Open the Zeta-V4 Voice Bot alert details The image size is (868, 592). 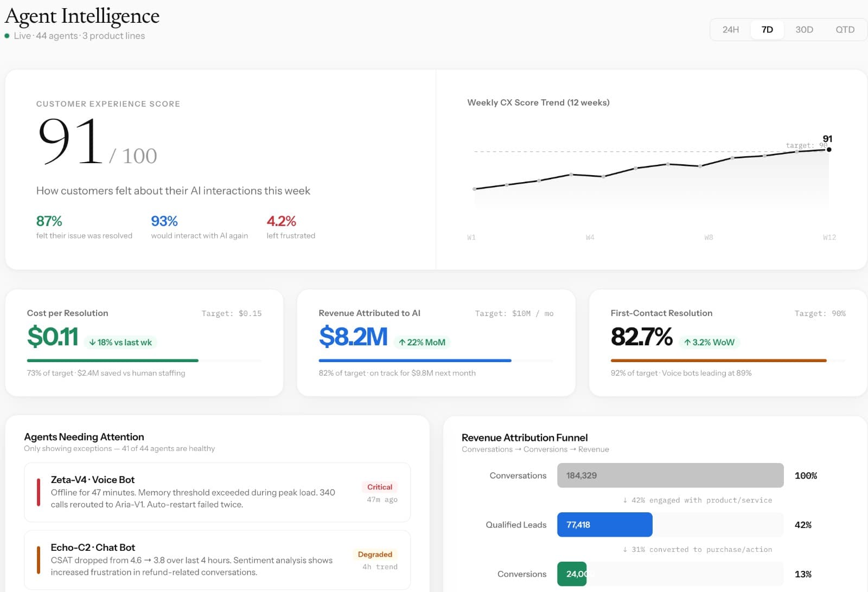click(x=217, y=492)
